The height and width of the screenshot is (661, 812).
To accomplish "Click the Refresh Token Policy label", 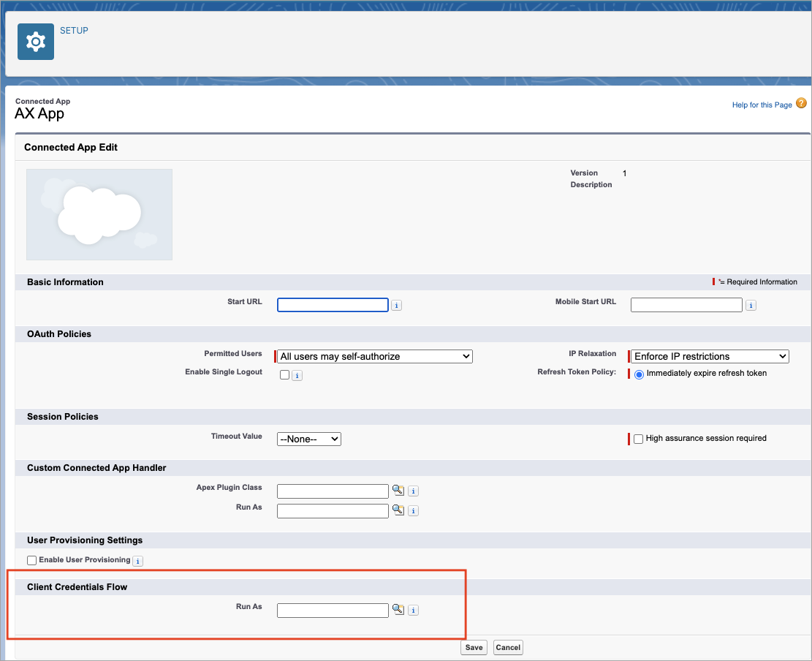I will coord(577,372).
